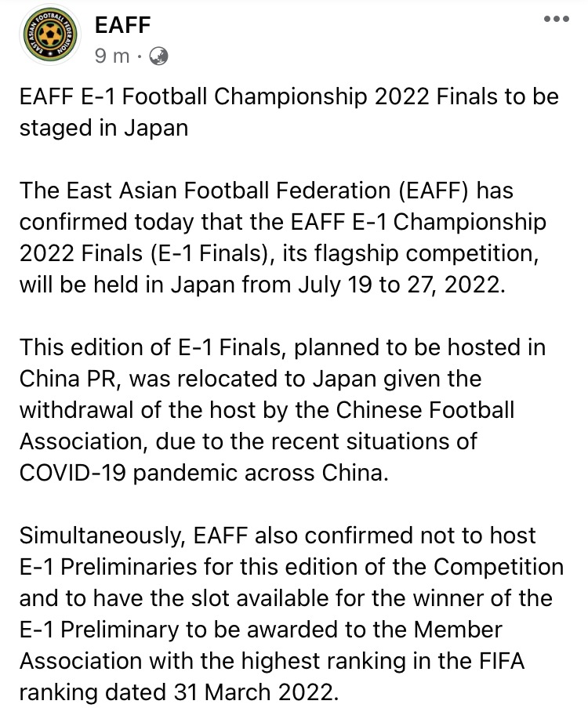Viewport: 588px width, 708px height.
Task: Open the EAFF page name link
Action: tap(122, 25)
